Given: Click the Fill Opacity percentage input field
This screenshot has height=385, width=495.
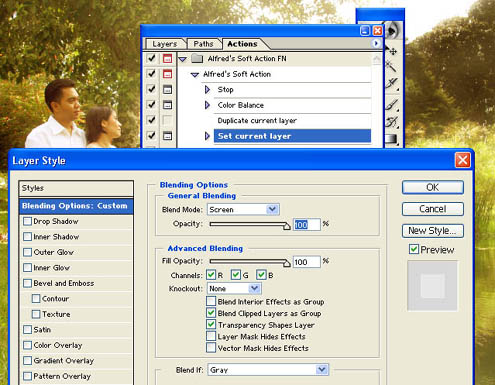Looking at the screenshot, I should [x=307, y=262].
